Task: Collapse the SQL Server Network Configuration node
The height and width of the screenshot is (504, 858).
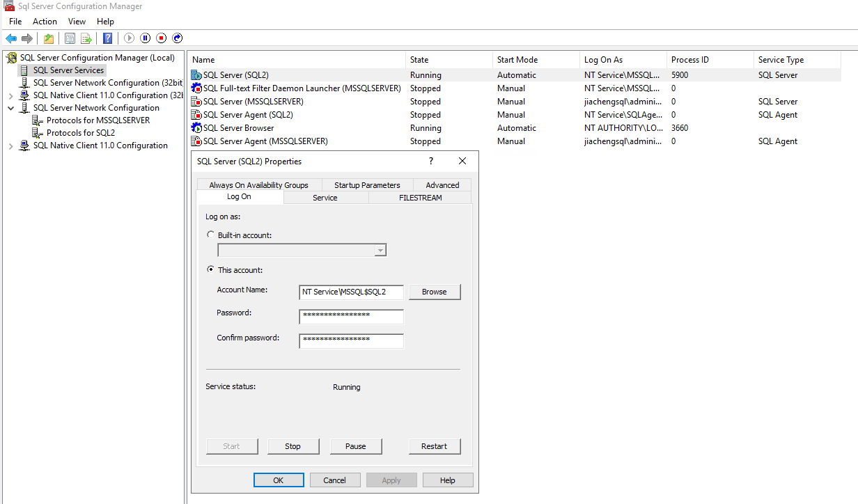Action: coord(10,108)
